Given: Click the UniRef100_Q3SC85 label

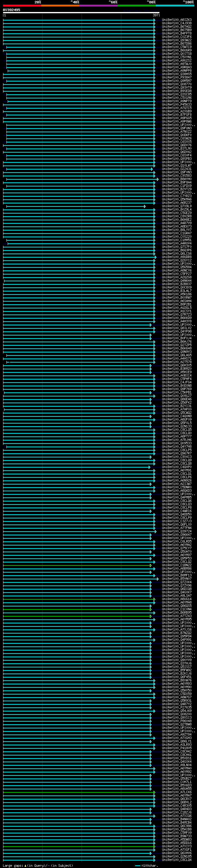Looking at the screenshot, I should coord(177,94).
